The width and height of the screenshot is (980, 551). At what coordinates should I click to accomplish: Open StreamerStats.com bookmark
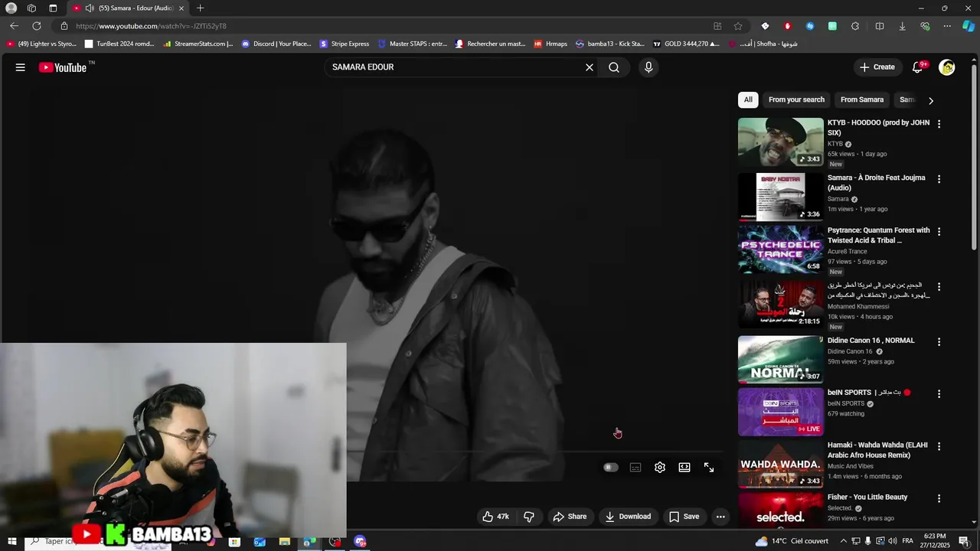[198, 44]
